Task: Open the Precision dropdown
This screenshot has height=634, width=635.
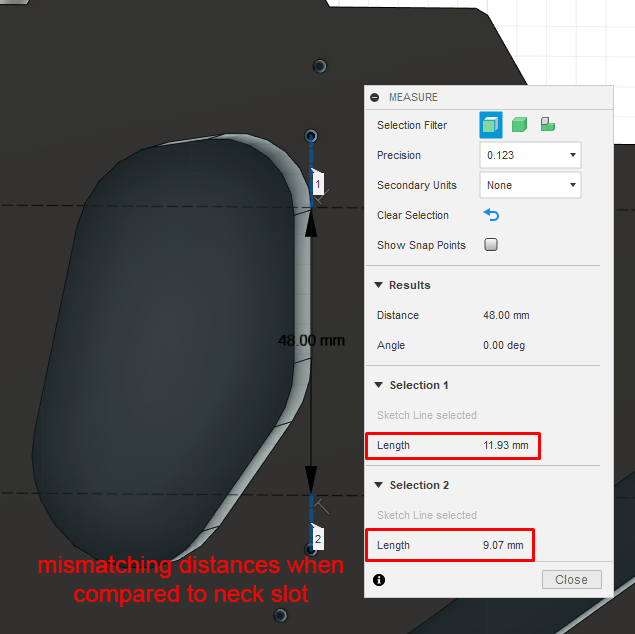Action: 530,155
